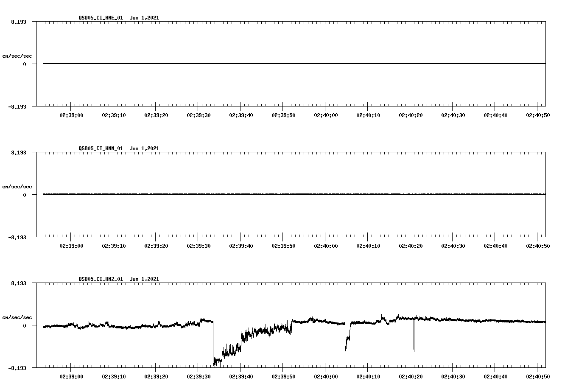Click the 8.193 upper limit of HNE plot

18,22
